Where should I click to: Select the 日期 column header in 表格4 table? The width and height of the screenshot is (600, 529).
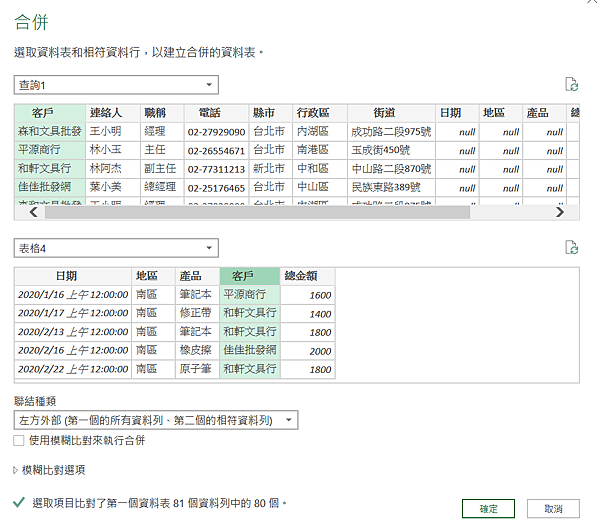(x=73, y=276)
